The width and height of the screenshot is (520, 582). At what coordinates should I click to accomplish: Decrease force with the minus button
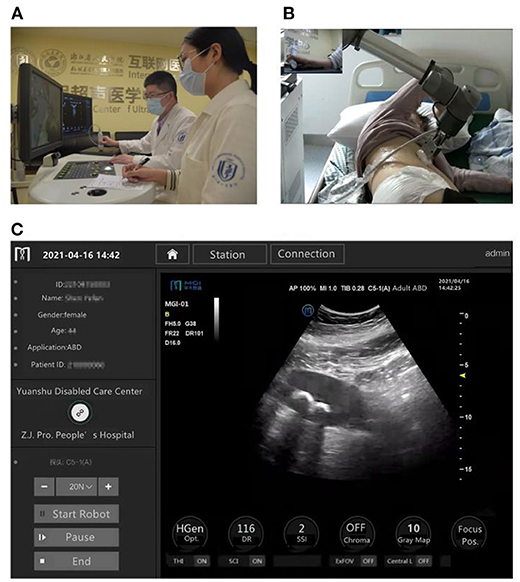(44, 487)
